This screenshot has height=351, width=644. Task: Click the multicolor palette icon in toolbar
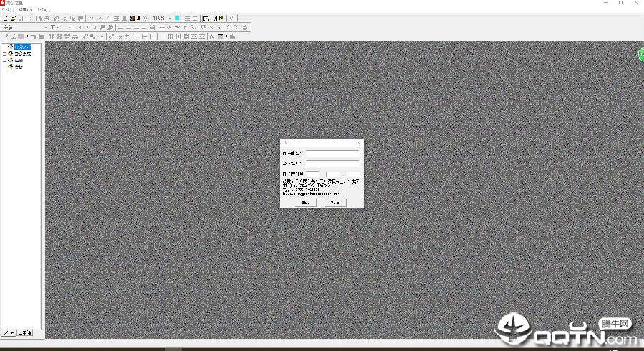pos(132,19)
